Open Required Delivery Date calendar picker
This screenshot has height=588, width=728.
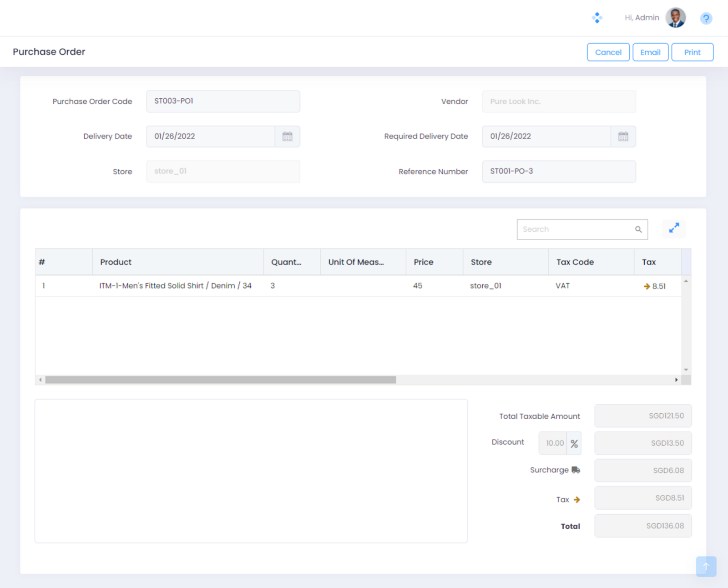(623, 137)
